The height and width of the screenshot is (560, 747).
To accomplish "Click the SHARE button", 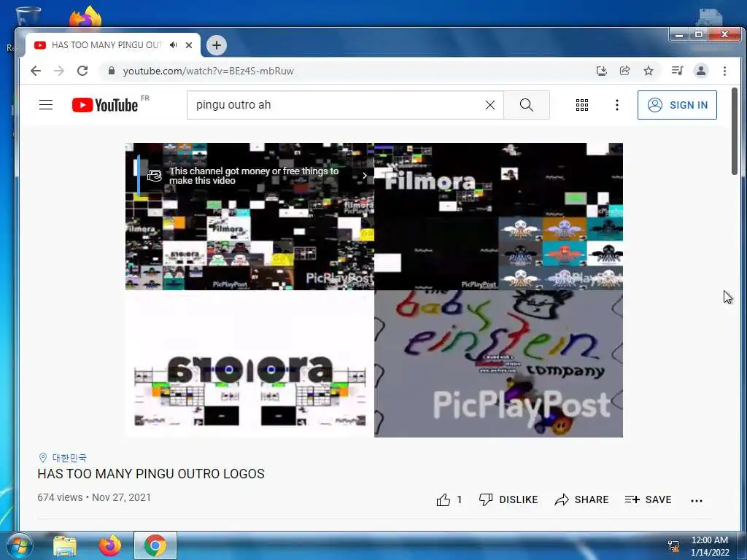I will (x=581, y=499).
